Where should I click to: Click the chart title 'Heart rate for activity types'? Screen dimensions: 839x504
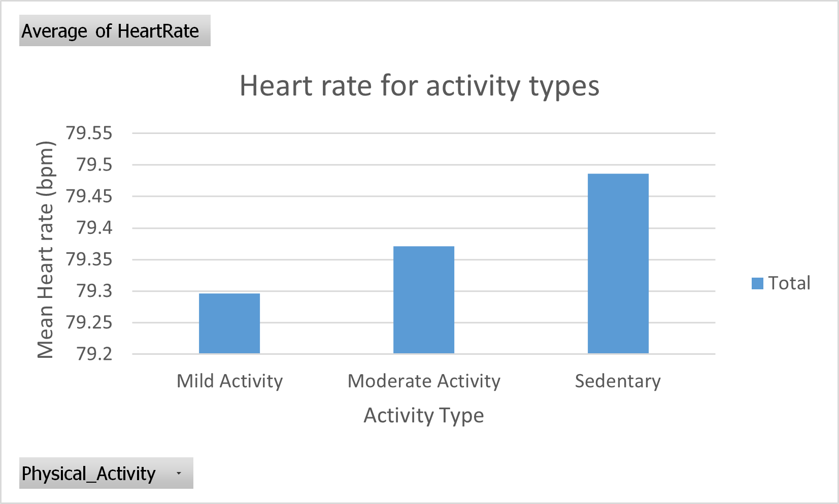pyautogui.click(x=419, y=85)
